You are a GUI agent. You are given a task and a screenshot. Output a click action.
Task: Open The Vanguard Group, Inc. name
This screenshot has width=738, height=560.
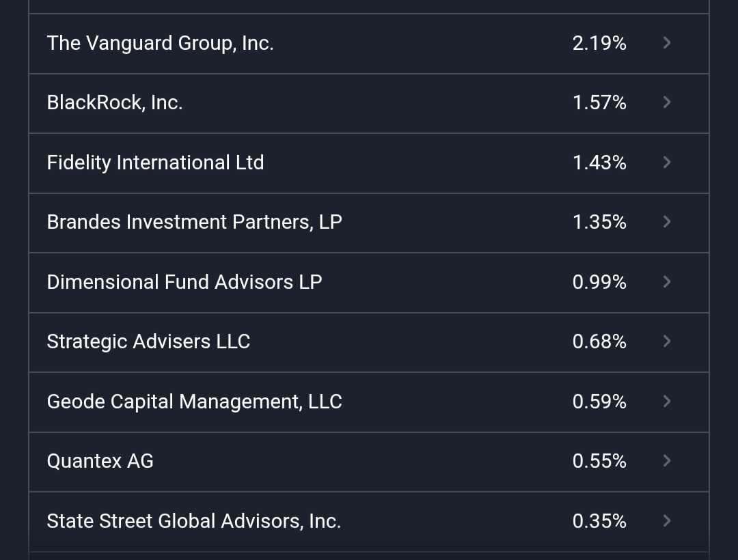160,43
